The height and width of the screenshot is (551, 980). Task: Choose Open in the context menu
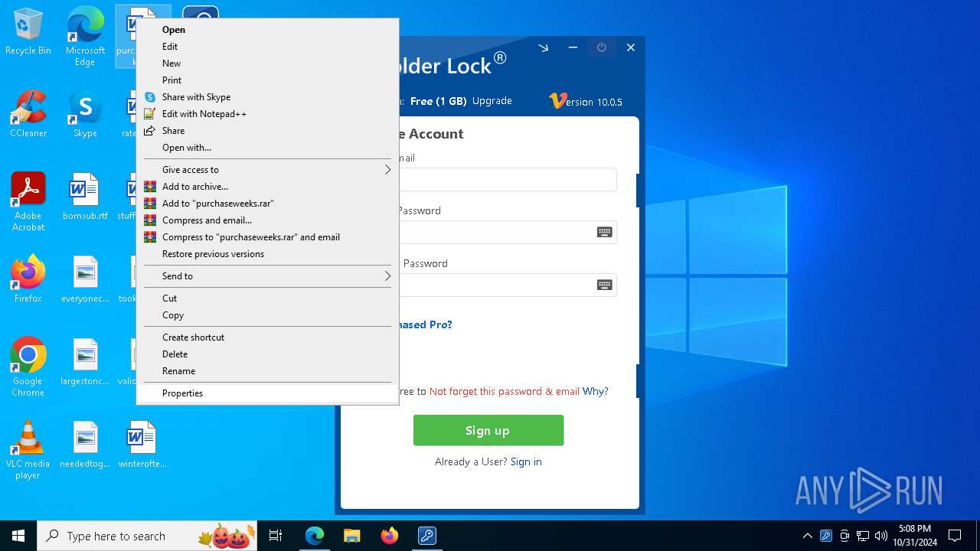point(267,30)
